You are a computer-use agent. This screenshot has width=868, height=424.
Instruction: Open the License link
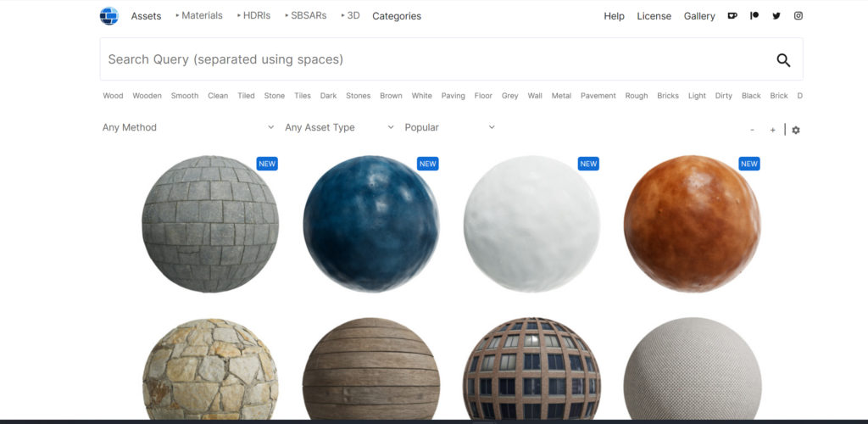pyautogui.click(x=654, y=16)
